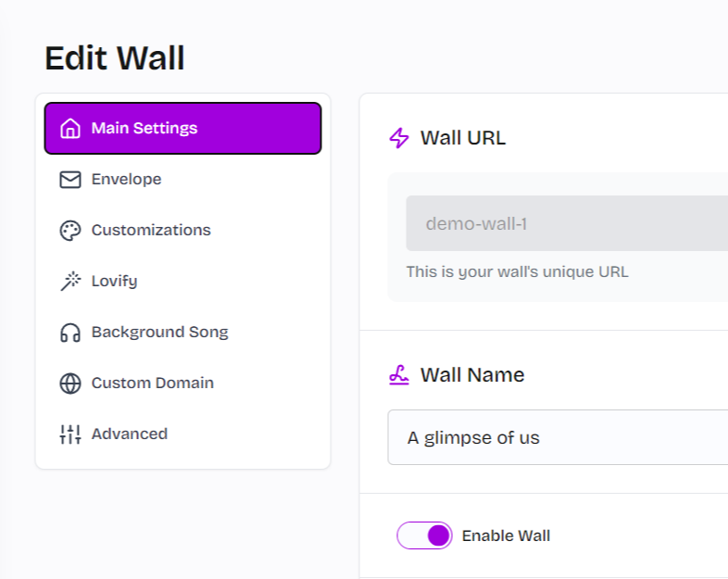Toggle the Enable Wall switch

[x=424, y=535]
